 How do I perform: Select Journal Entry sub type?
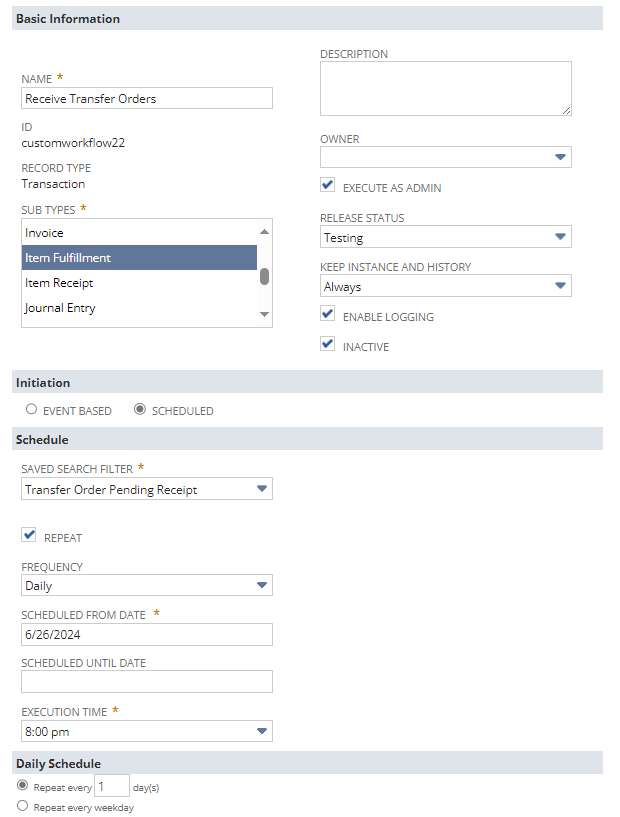coord(139,308)
